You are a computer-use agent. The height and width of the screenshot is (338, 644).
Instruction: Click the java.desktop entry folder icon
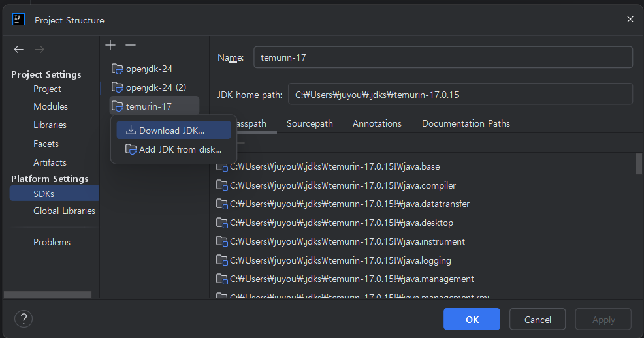(222, 223)
